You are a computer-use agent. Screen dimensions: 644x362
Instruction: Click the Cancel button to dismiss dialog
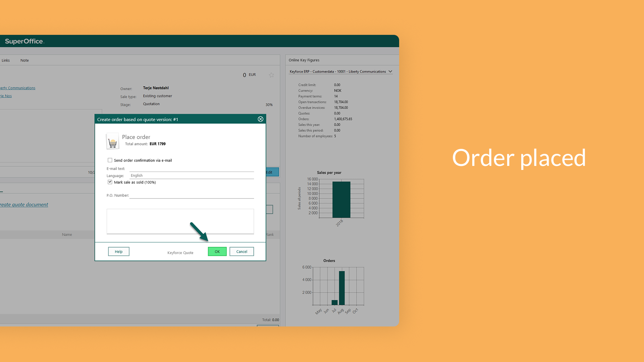[242, 251]
